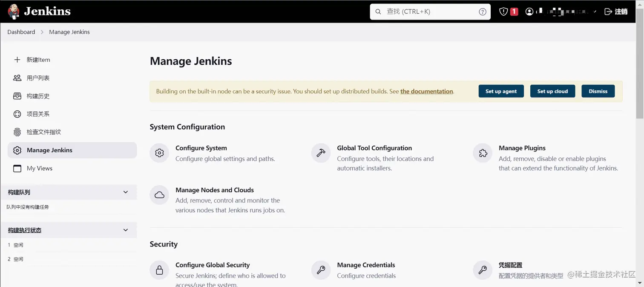644x287 pixels.
Task: Open 构建历史 in sidebar
Action: (x=38, y=96)
